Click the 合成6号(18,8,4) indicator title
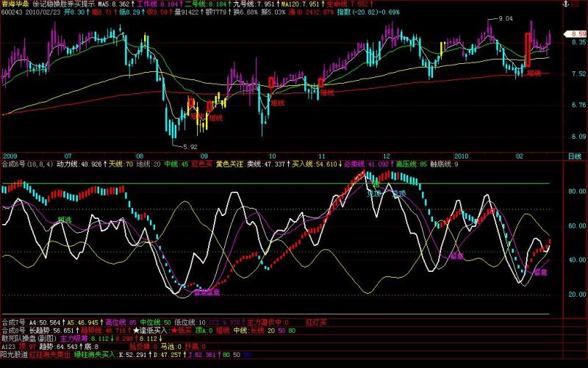Image resolution: width=588 pixels, height=368 pixels. click(x=28, y=164)
